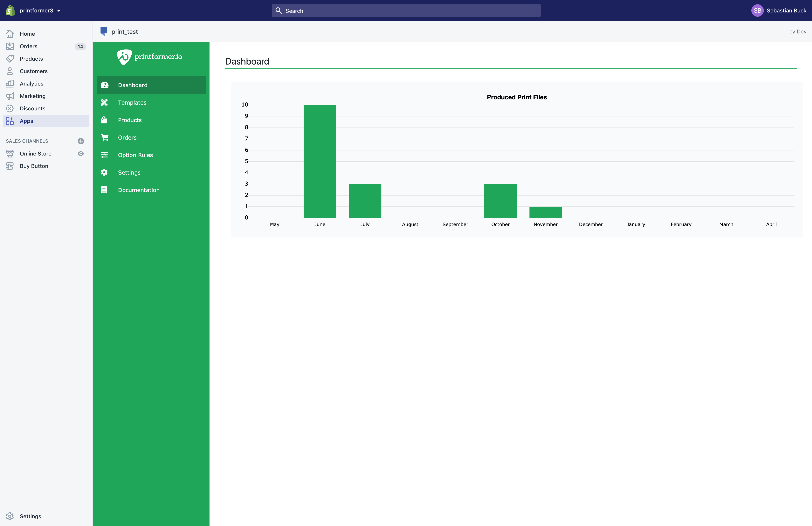Focus the Search field in top bar
The height and width of the screenshot is (526, 812).
coord(406,10)
